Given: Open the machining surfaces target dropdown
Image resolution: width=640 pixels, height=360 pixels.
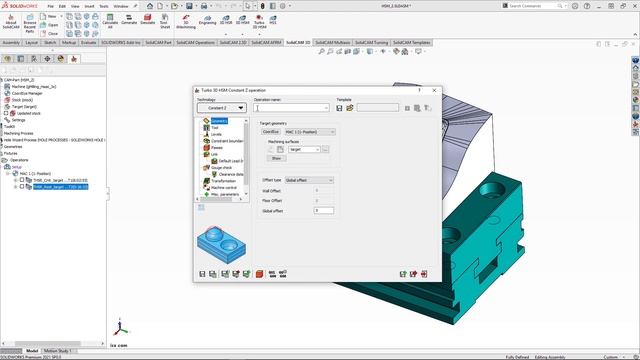Looking at the screenshot, I should pyautogui.click(x=304, y=149).
